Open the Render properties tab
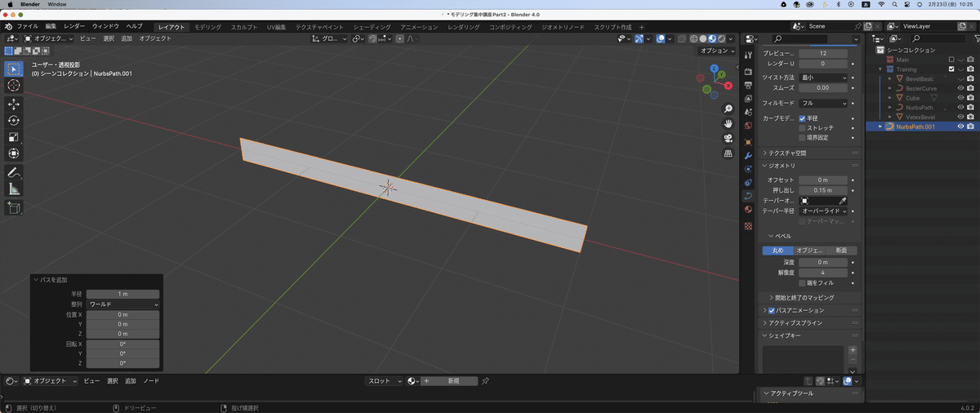The height and width of the screenshot is (413, 980). point(748,72)
